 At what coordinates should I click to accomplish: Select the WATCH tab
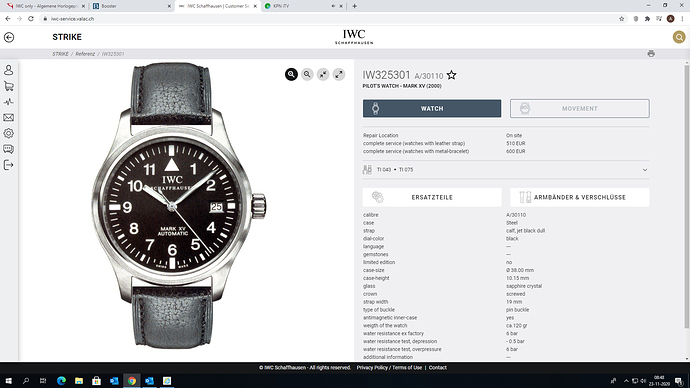tap(432, 108)
